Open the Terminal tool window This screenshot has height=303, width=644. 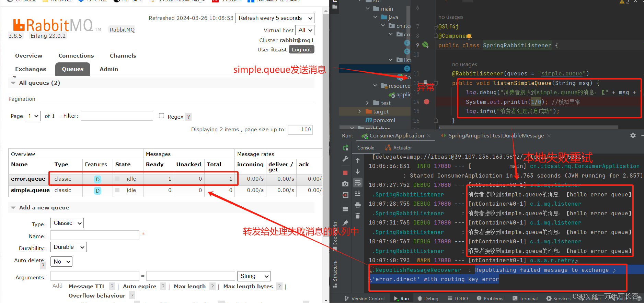coord(525,299)
